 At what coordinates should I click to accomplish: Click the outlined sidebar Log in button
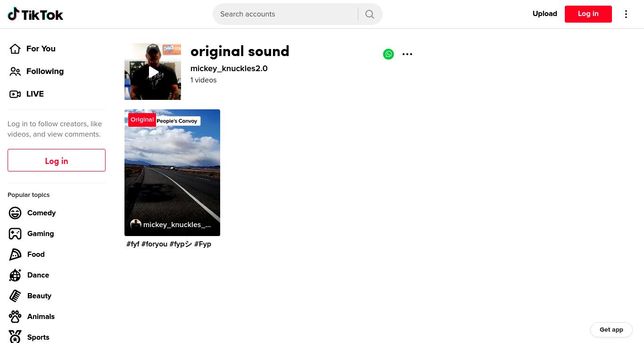(x=57, y=160)
